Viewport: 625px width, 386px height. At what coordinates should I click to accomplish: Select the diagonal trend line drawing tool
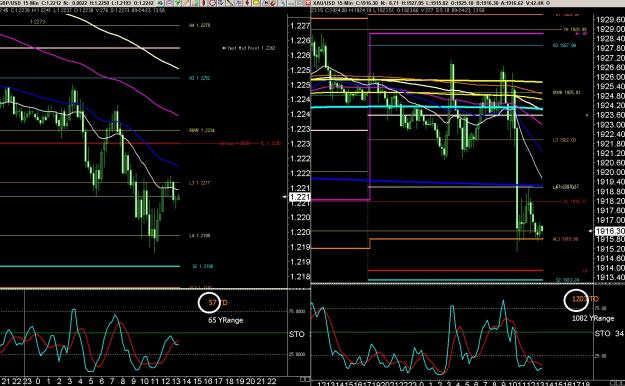coord(229,3)
